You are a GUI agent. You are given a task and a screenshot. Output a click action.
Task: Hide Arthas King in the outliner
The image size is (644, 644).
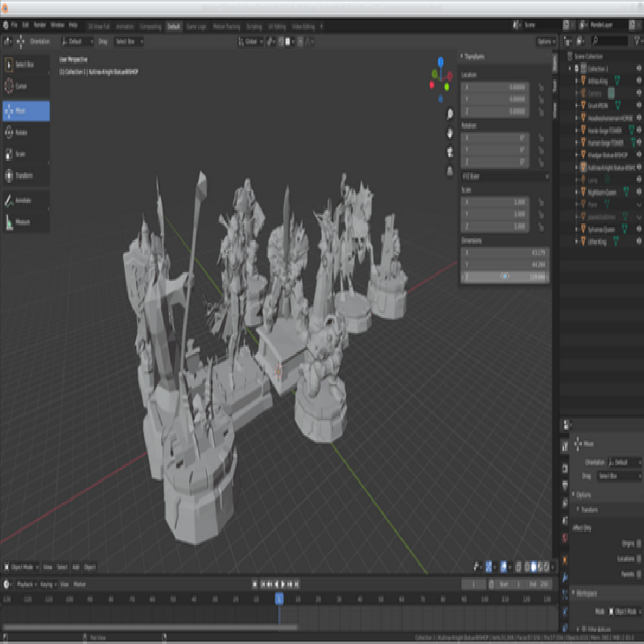pos(638,80)
